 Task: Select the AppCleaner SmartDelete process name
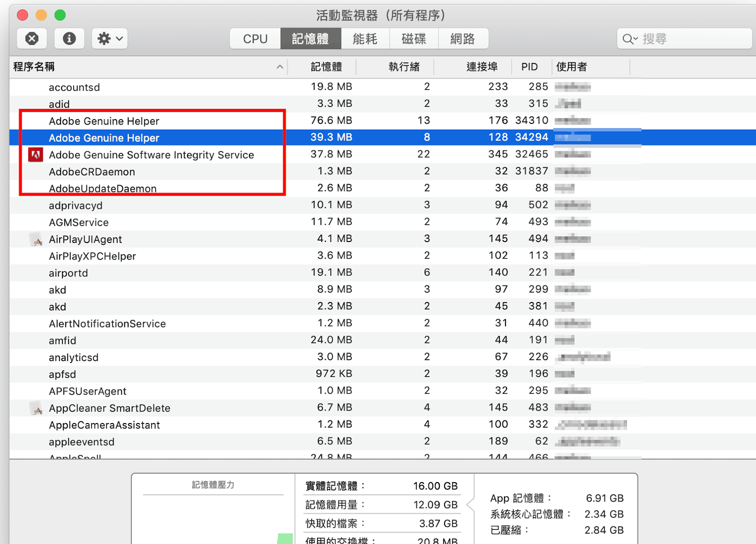[x=109, y=408]
